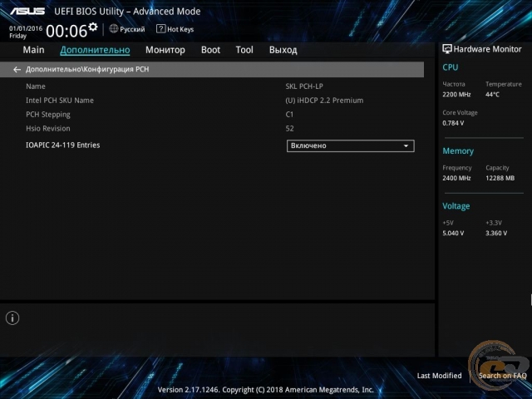Click the Memory heading in Hardware Monitor

point(458,151)
